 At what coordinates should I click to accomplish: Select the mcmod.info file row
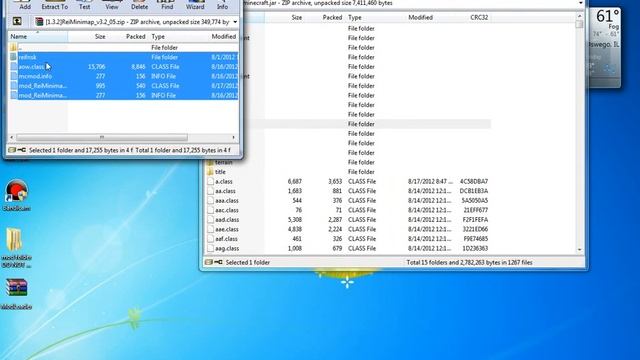tap(124, 76)
